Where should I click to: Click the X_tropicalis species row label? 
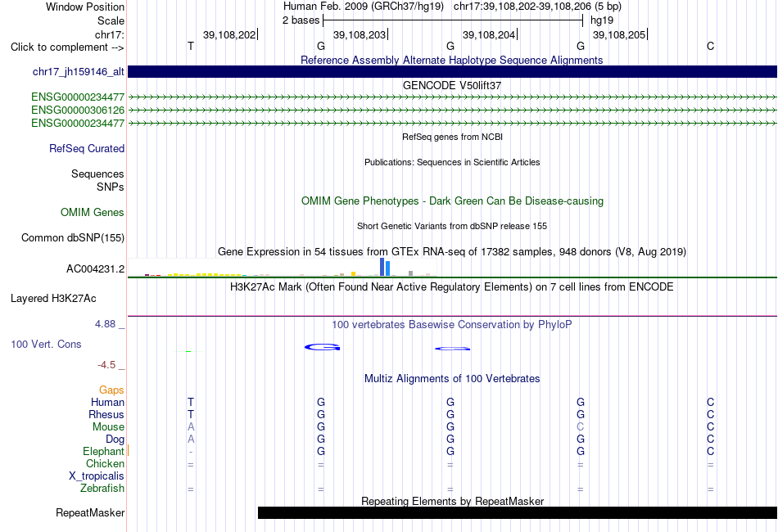click(97, 476)
